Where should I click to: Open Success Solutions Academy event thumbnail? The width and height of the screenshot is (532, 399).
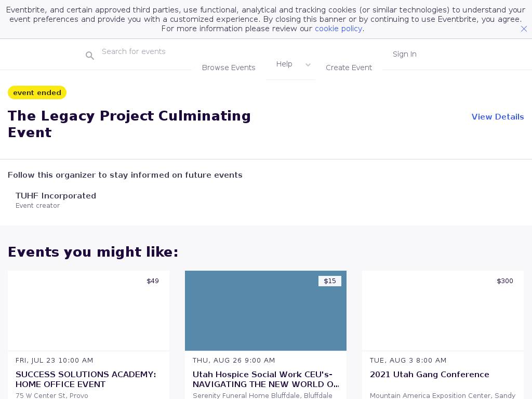click(88, 311)
